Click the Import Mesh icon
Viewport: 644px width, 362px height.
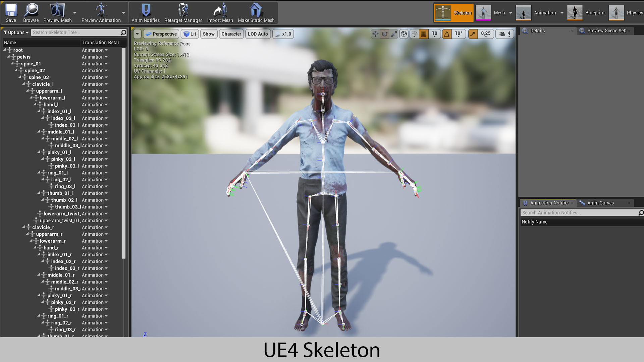tap(220, 10)
